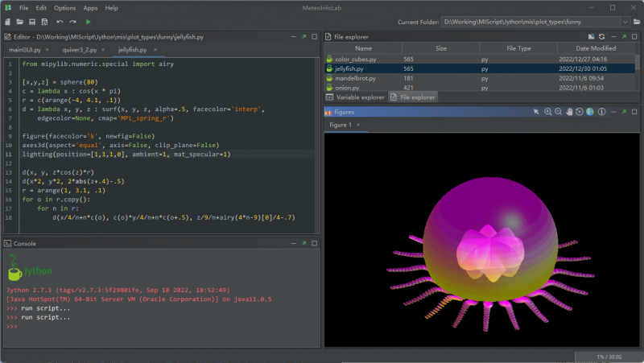Click the Undo arrow in the toolbar
This screenshot has width=644, height=363.
point(60,22)
